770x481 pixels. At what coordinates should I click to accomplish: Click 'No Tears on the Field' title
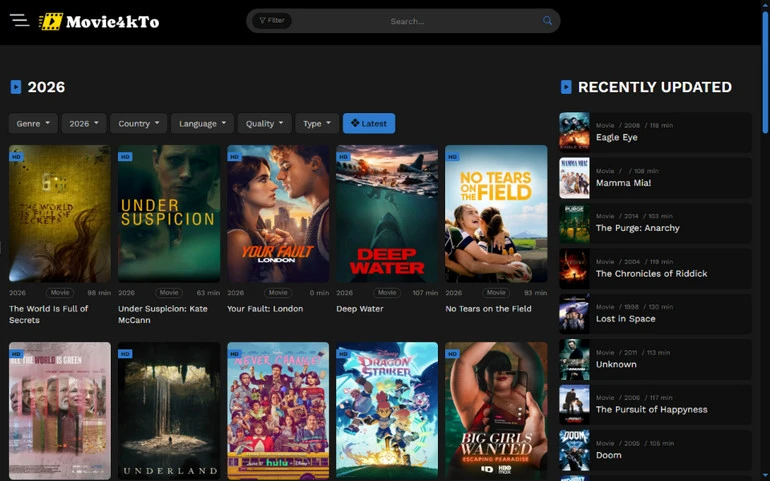pos(488,309)
